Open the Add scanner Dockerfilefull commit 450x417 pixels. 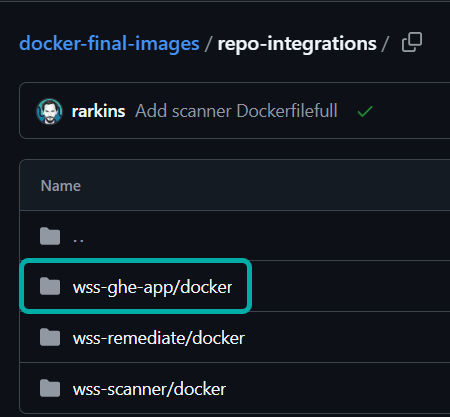click(236, 111)
